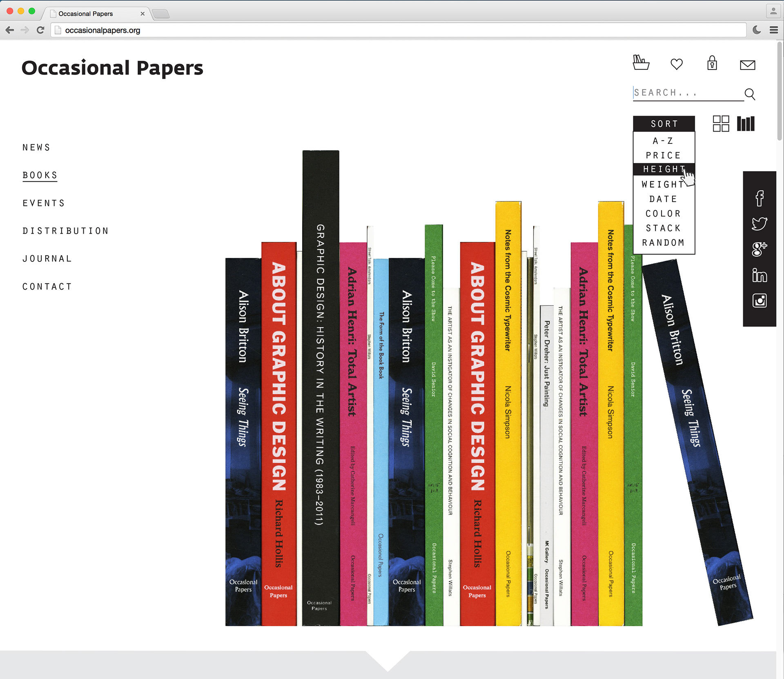Go to the DISTRIBUTION page

(x=66, y=231)
